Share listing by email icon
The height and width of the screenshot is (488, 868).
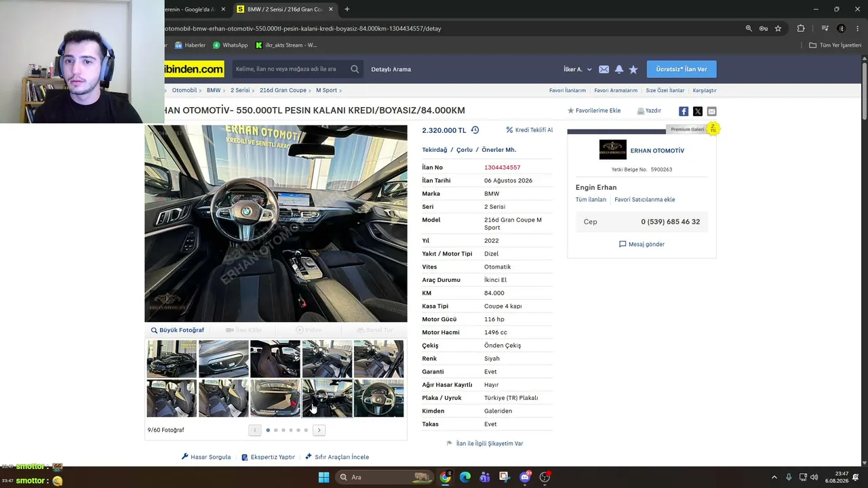pos(711,111)
